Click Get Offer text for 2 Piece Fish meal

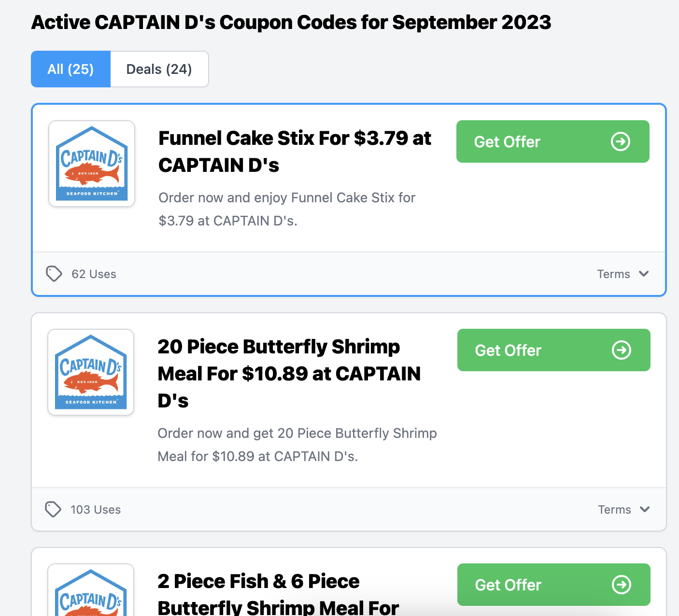(508, 585)
